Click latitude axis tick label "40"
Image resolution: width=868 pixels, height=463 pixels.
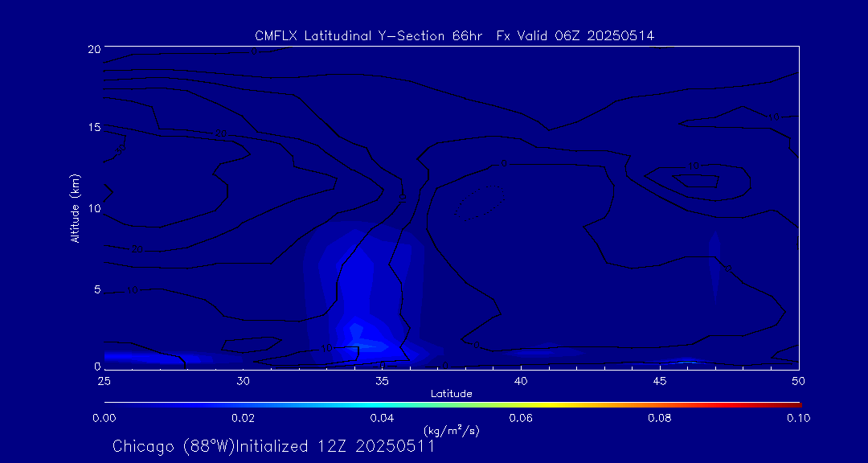click(x=521, y=380)
